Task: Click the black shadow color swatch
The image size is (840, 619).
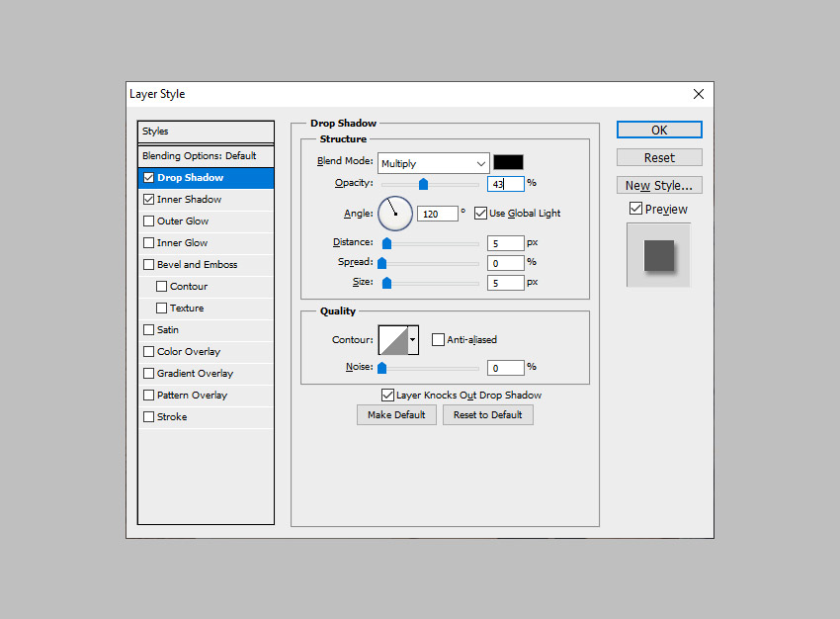Action: pos(508,162)
